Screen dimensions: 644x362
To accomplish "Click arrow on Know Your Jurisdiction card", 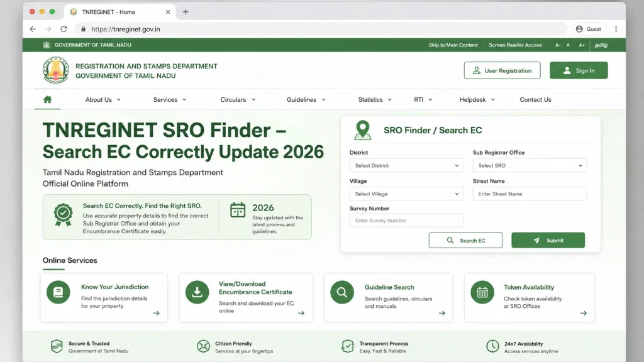I will click(x=156, y=313).
